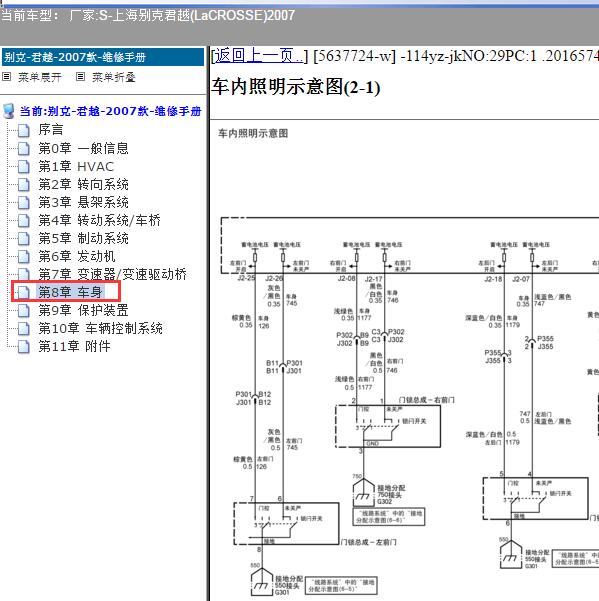Screen dimensions: 599x601
Task: Click the 菜单展开 expand icon
Action: (x=7, y=77)
